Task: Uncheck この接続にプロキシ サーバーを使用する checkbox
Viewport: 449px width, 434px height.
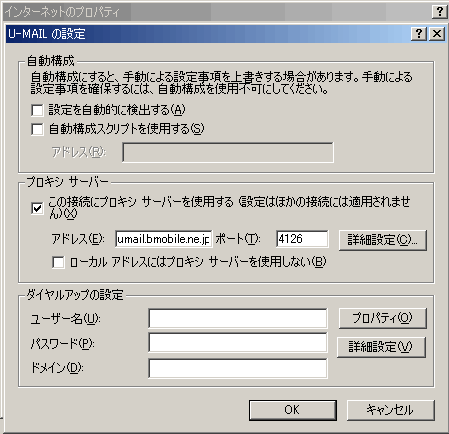Action: 37,209
